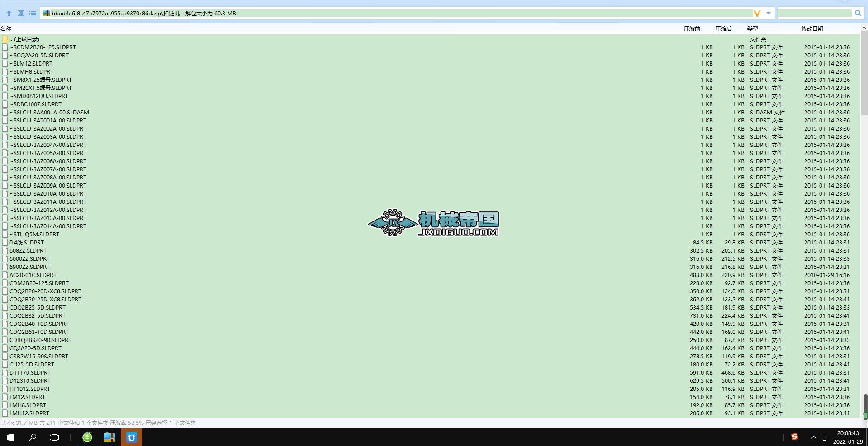Switch to the archiver app taskbar icon
This screenshot has height=446, width=868.
tap(109, 437)
